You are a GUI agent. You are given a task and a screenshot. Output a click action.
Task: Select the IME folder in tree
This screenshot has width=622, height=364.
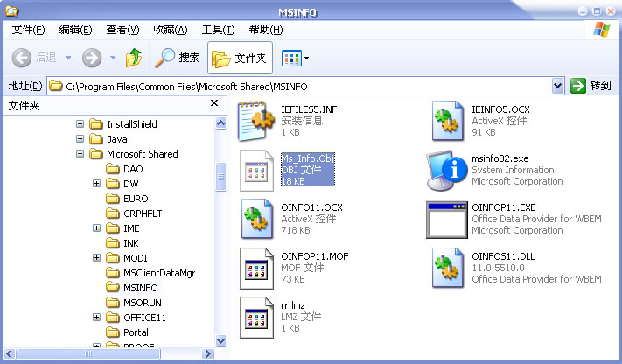pos(123,228)
